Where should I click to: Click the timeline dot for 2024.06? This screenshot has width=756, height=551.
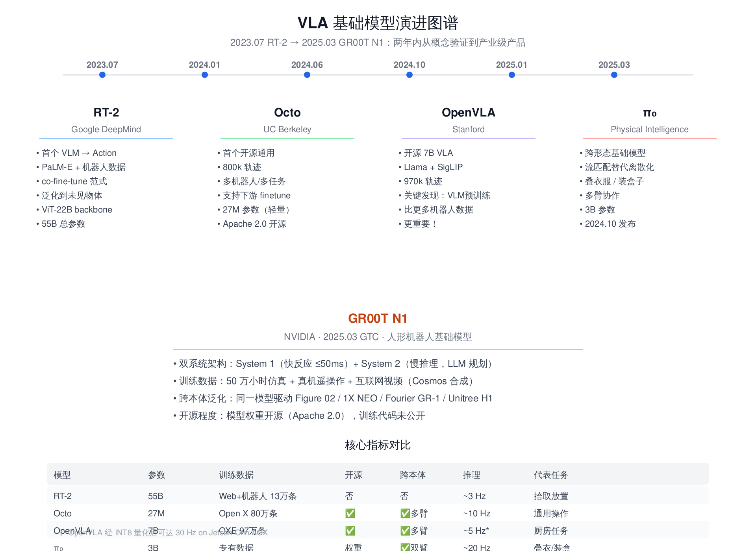(x=307, y=75)
